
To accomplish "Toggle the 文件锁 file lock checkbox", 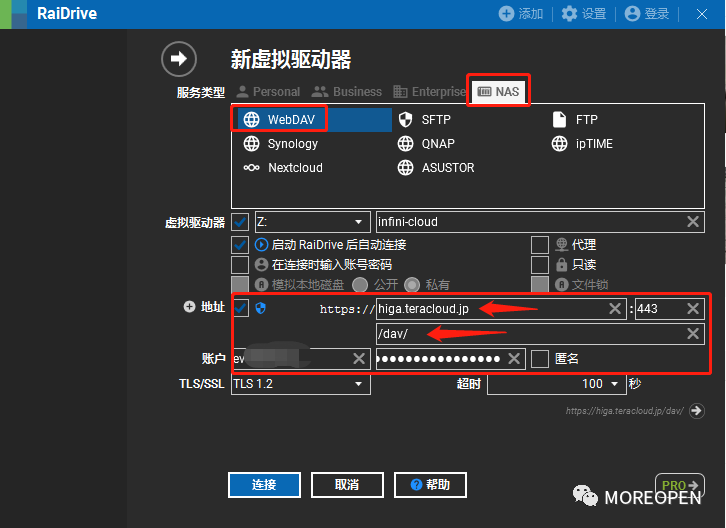I will point(540,284).
